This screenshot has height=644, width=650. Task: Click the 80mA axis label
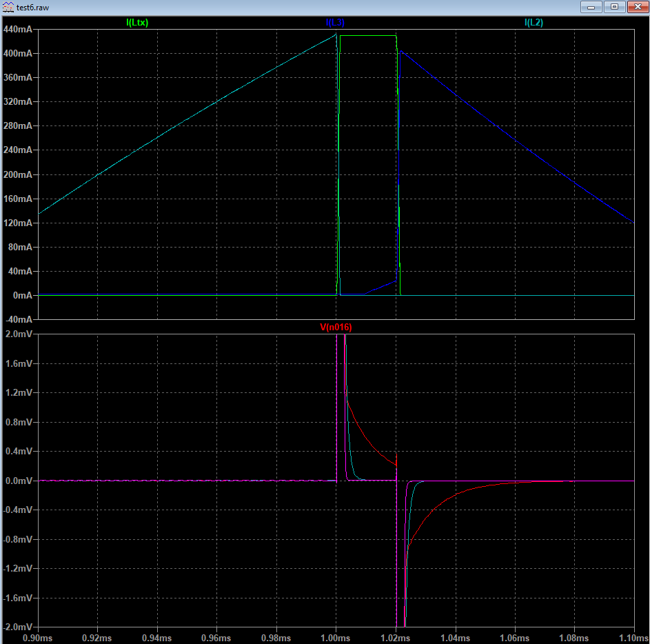[20, 247]
